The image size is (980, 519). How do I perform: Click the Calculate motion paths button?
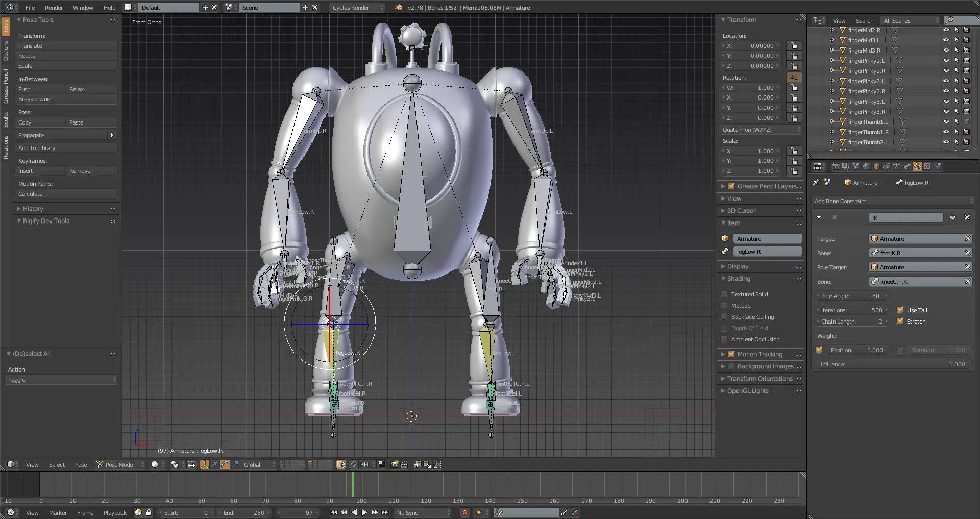(x=66, y=194)
